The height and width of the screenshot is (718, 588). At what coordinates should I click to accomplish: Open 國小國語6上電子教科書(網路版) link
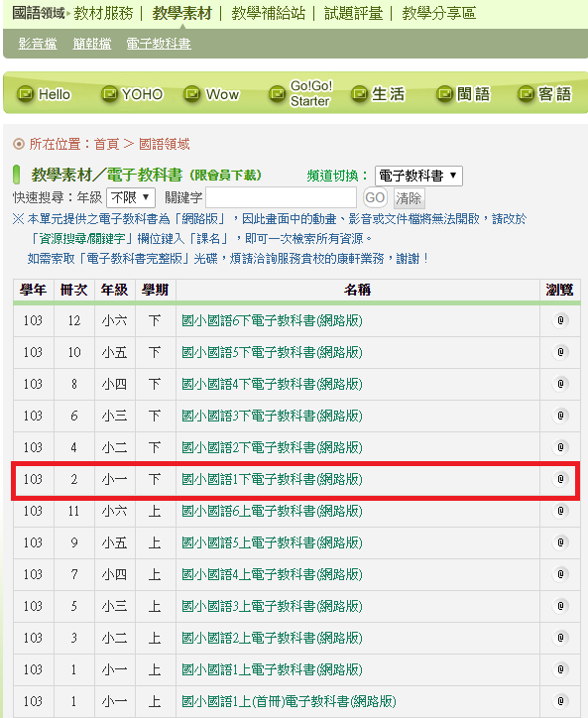[x=272, y=511]
